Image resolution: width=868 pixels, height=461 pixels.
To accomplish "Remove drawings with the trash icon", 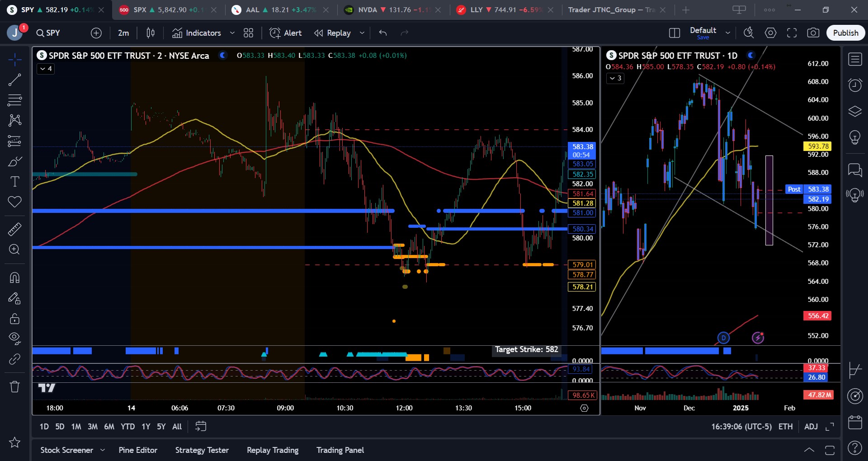I will 14,387.
